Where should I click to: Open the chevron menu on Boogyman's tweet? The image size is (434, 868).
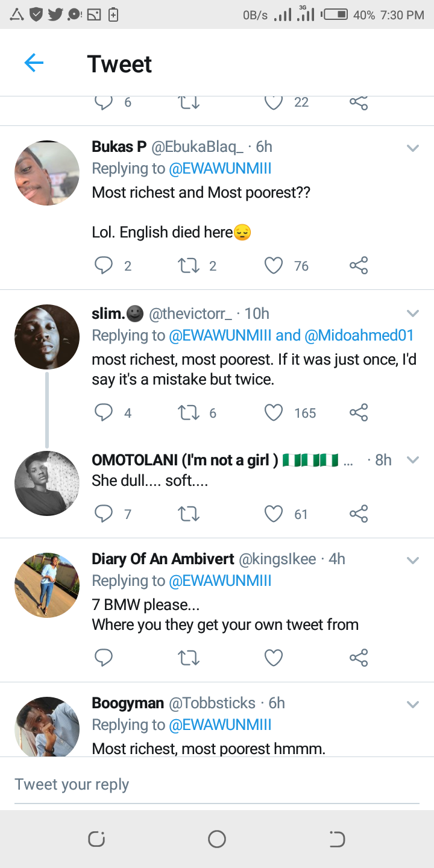click(412, 704)
